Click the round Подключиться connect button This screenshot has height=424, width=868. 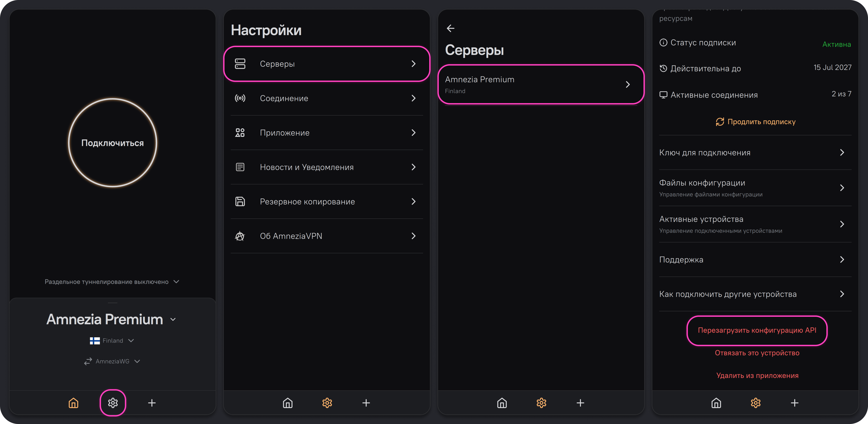point(113,142)
